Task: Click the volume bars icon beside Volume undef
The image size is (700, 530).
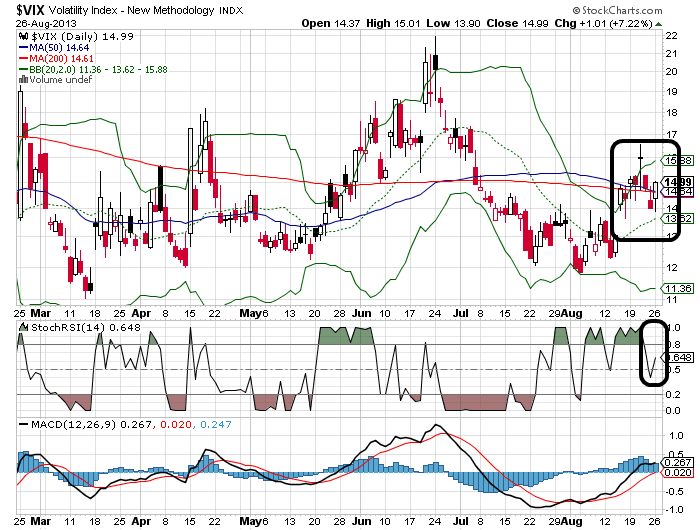Action: 23,79
